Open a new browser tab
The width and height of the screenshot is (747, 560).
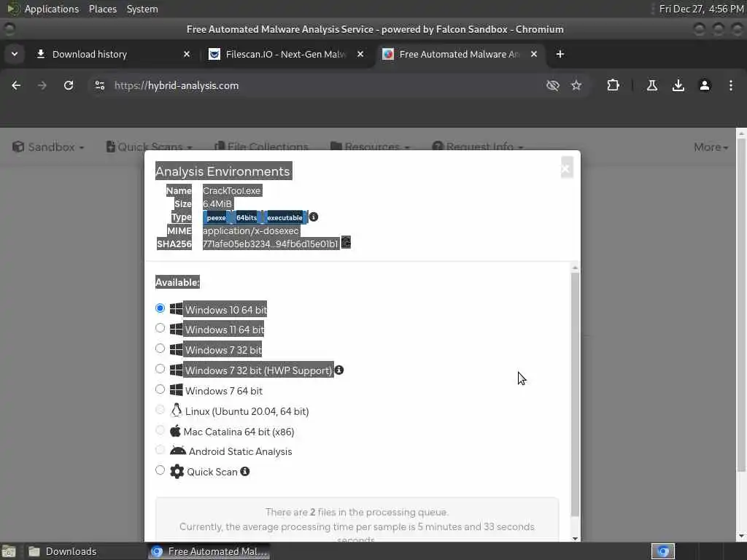point(560,54)
